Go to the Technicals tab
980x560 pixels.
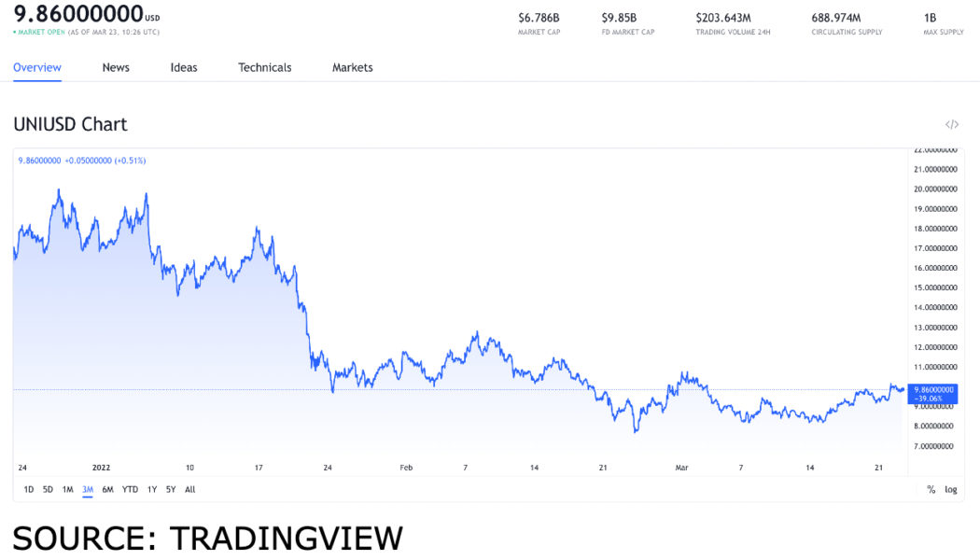pyautogui.click(x=264, y=67)
